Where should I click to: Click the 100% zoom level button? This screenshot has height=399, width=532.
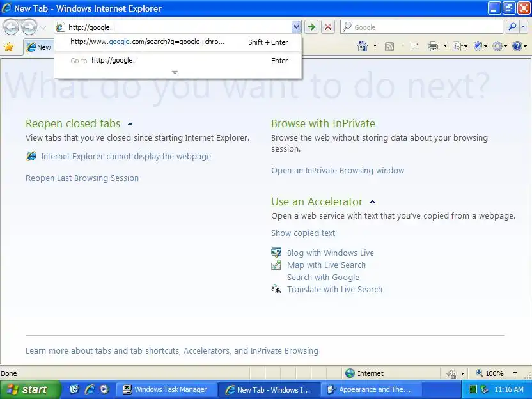coord(490,373)
